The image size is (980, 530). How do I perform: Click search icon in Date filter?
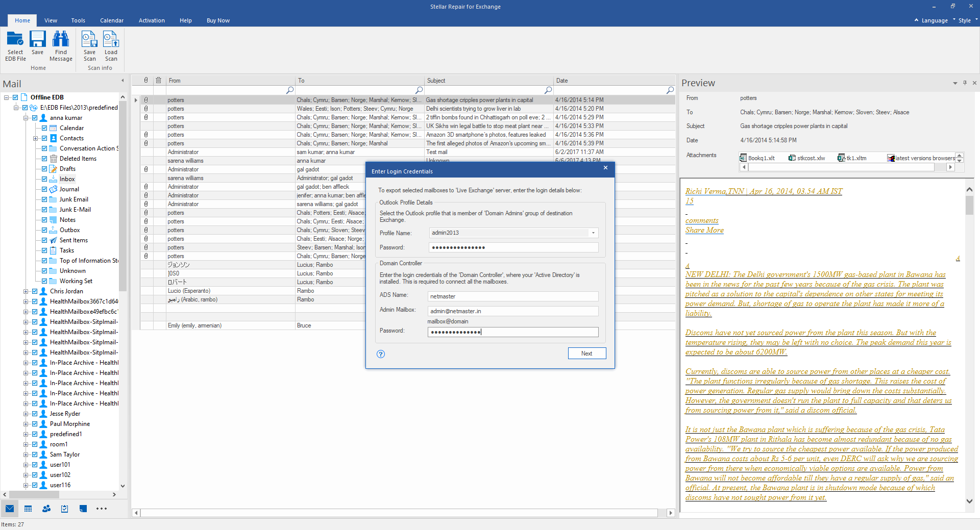670,90
